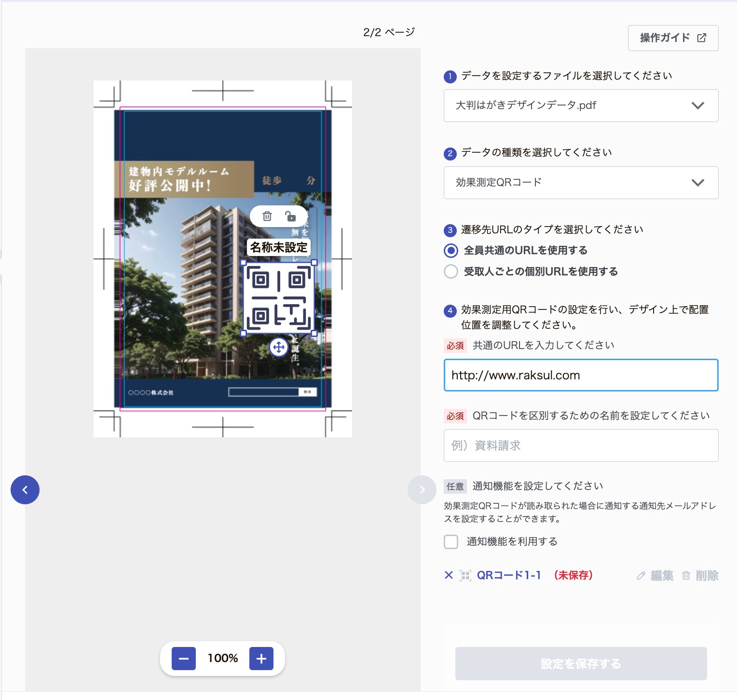The width and height of the screenshot is (737, 700).
Task: Click the QR code placeholder on design
Action: pyautogui.click(x=279, y=298)
